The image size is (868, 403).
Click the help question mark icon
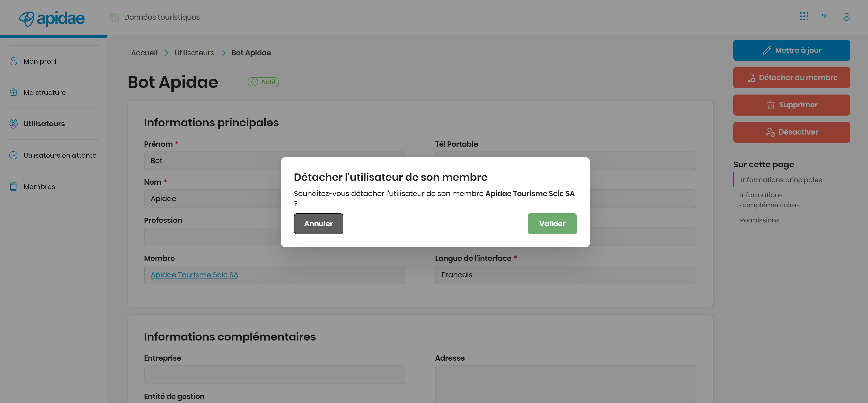[x=824, y=17]
